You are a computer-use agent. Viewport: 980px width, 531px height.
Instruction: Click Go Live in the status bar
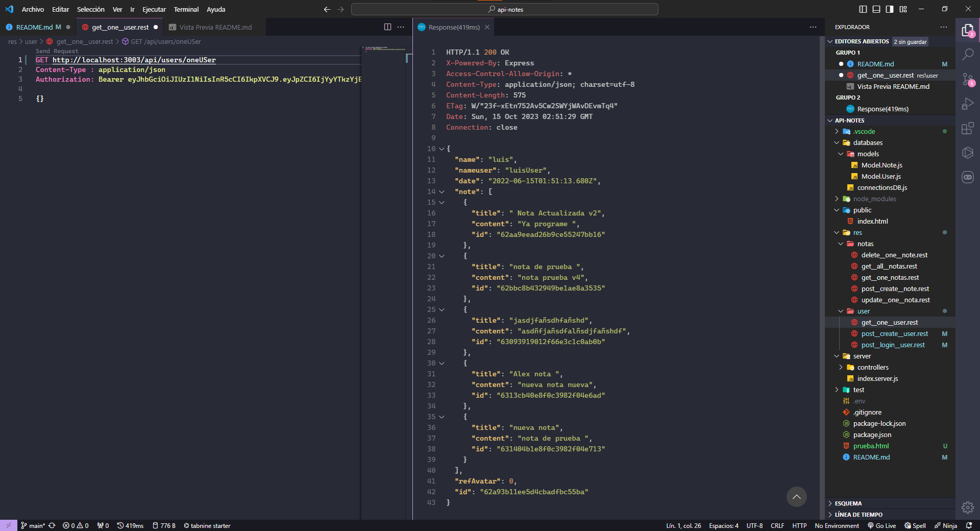point(881,525)
